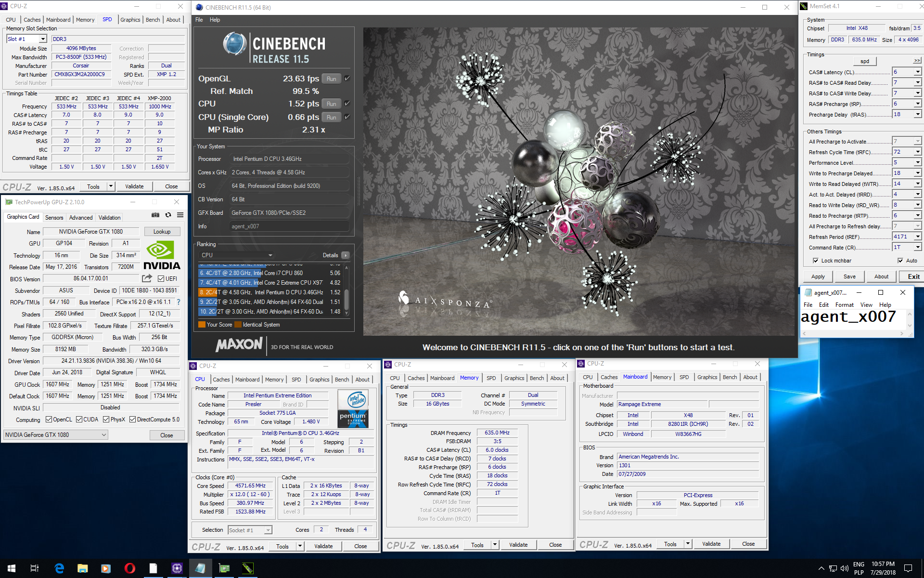Open File Explorer from the taskbar

(x=83, y=568)
